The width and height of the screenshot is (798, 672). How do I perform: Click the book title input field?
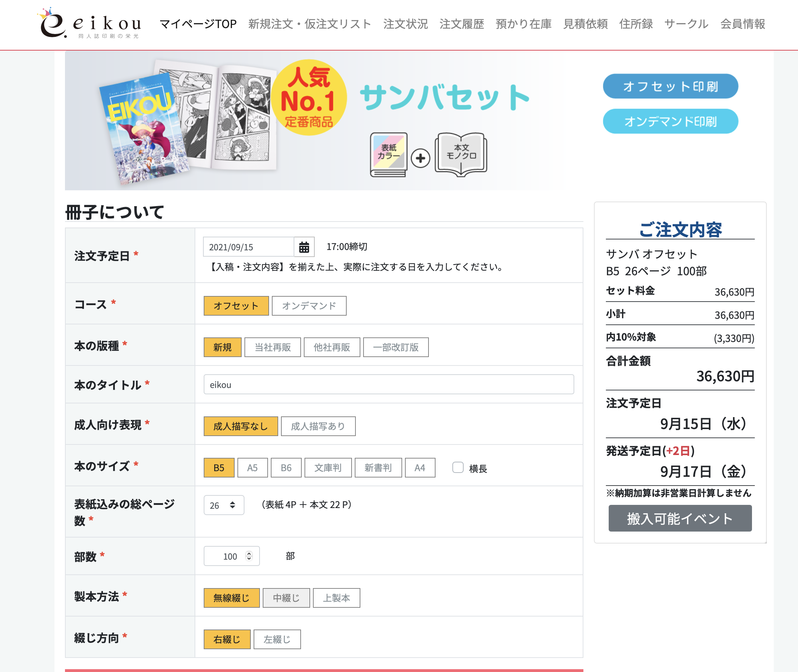pos(388,384)
